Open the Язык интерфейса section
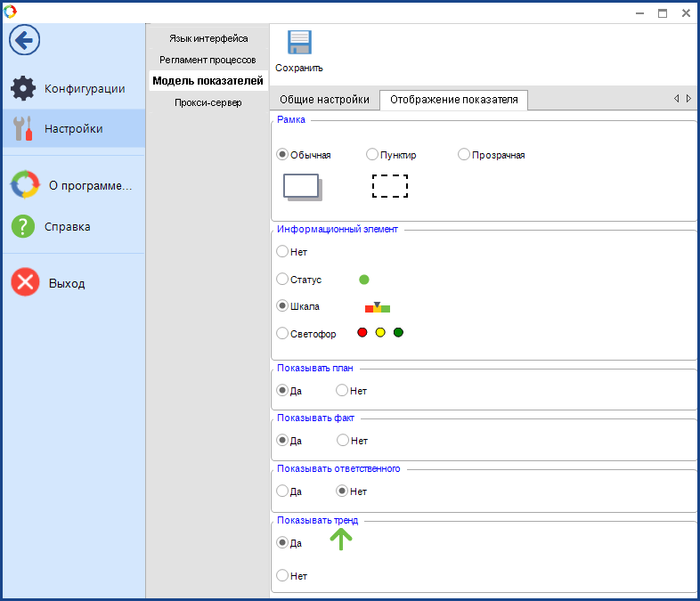Viewport: 700px width, 601px height. click(208, 38)
